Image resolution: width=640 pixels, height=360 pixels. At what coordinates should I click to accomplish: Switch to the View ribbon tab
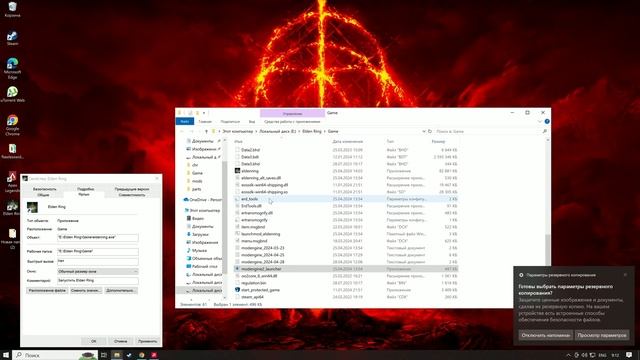(252, 122)
